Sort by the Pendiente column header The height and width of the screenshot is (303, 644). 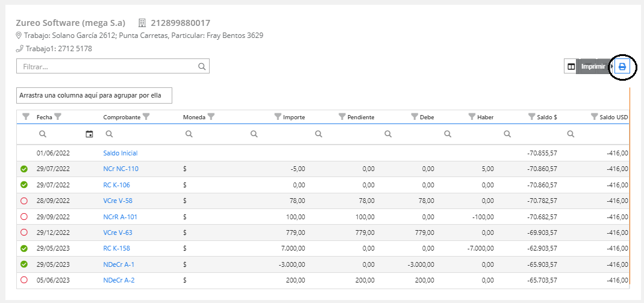coord(361,117)
